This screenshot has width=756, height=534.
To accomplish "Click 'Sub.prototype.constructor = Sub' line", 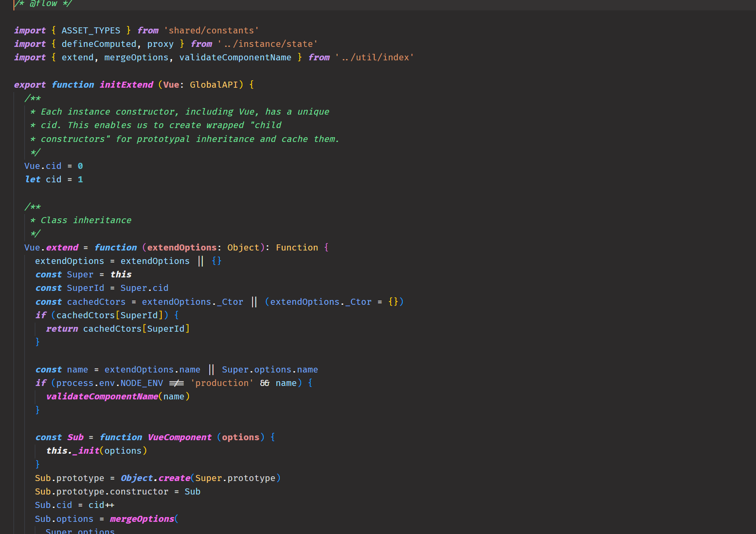I will (x=118, y=491).
